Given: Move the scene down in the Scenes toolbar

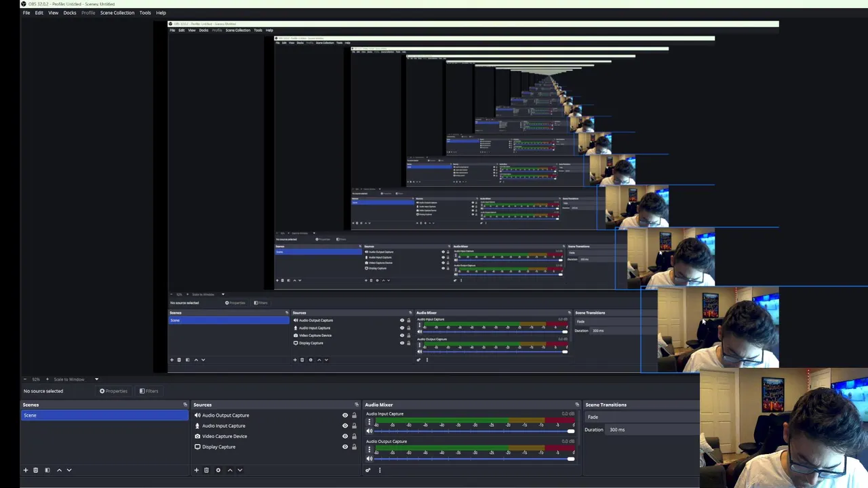Looking at the screenshot, I should click(x=68, y=470).
